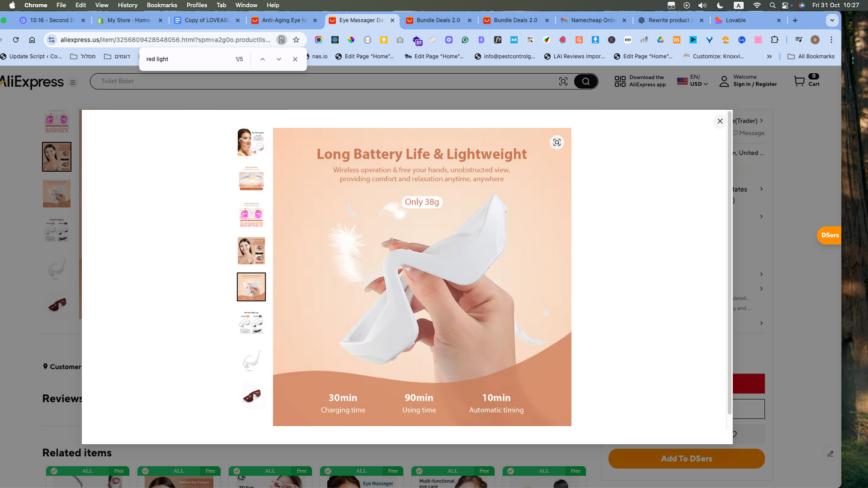Expand the EN/USD language currency dropdown
This screenshot has width=868, height=488.
(693, 81)
